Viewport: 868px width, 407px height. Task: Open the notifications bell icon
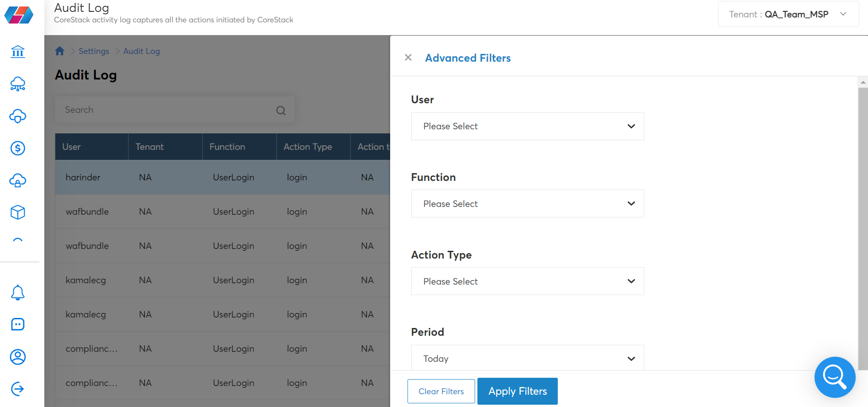[x=18, y=292]
